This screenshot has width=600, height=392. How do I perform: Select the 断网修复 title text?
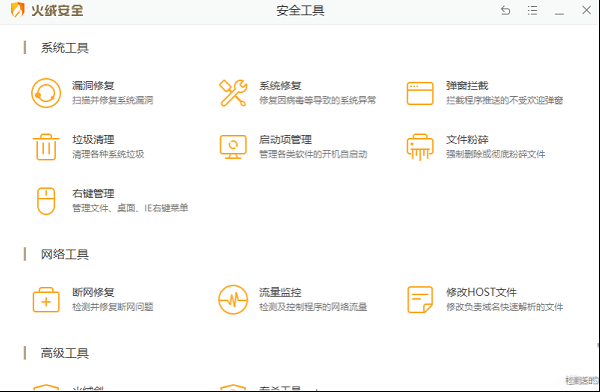point(93,292)
